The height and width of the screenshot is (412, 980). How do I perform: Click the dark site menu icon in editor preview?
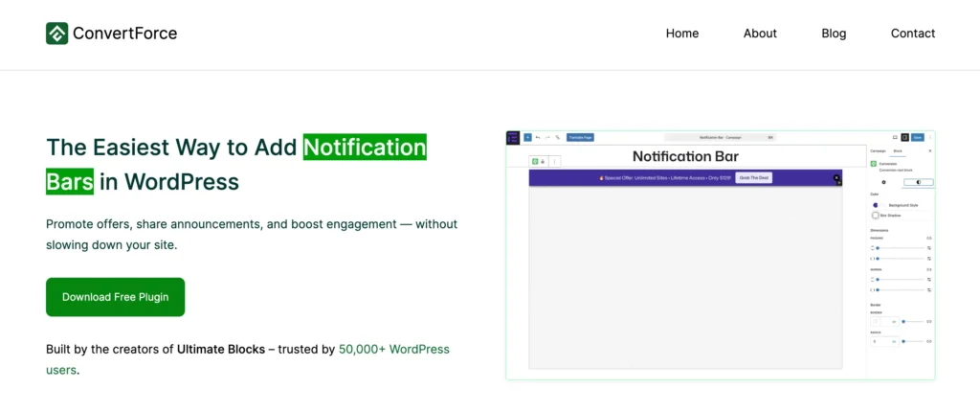point(513,138)
